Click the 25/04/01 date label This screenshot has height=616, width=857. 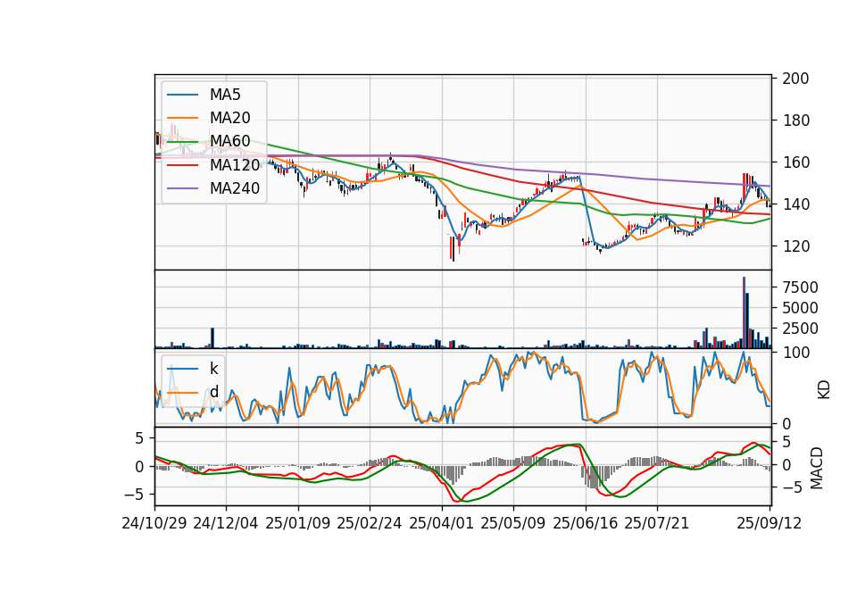(442, 523)
